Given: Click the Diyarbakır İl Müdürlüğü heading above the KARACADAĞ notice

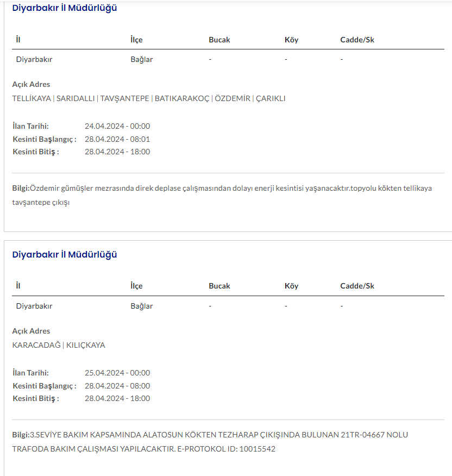Looking at the screenshot, I should click(65, 254).
